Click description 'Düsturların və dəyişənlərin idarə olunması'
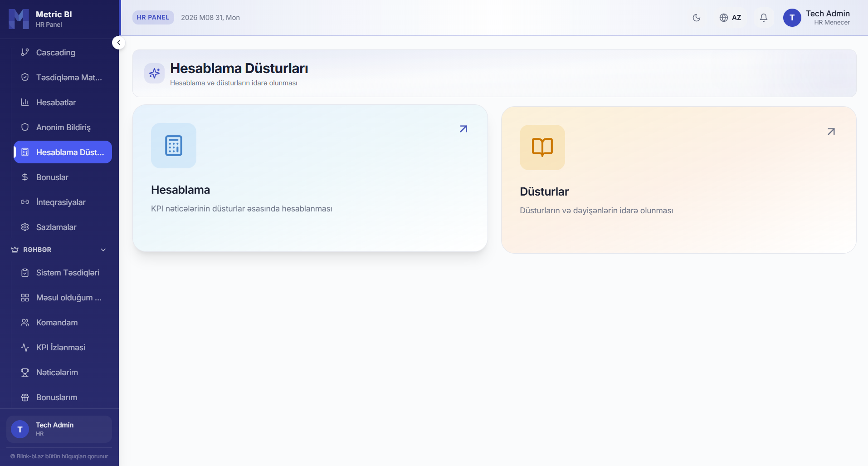 pos(596,211)
